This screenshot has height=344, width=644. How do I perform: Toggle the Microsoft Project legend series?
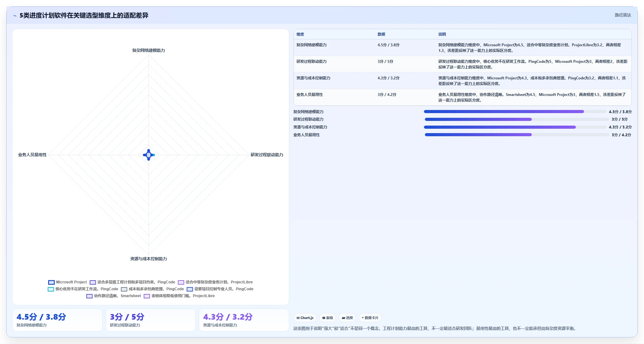[68, 282]
